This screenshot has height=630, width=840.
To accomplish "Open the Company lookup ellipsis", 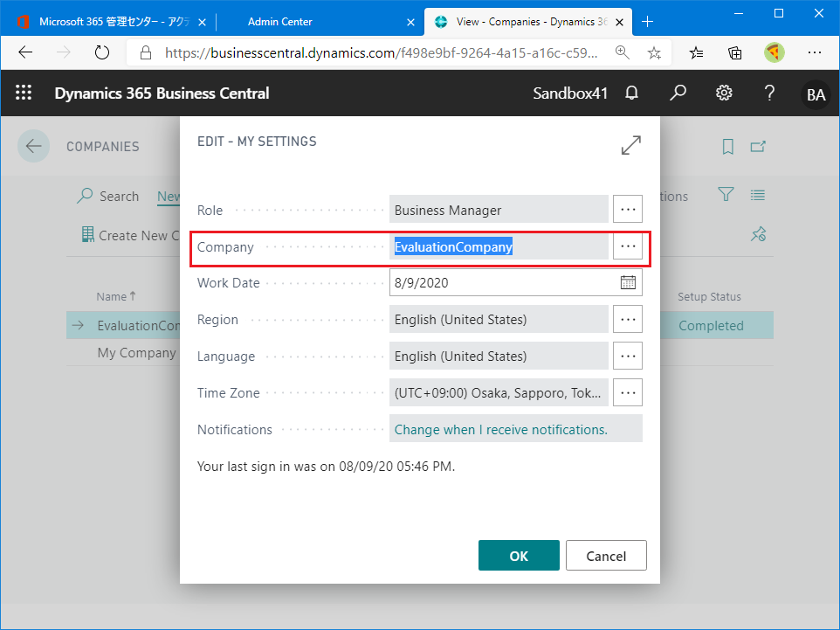I will pyautogui.click(x=628, y=246).
